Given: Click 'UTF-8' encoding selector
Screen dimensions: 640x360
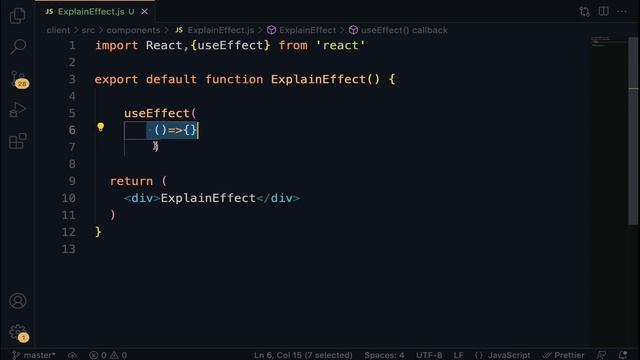Looking at the screenshot, I should 429,355.
